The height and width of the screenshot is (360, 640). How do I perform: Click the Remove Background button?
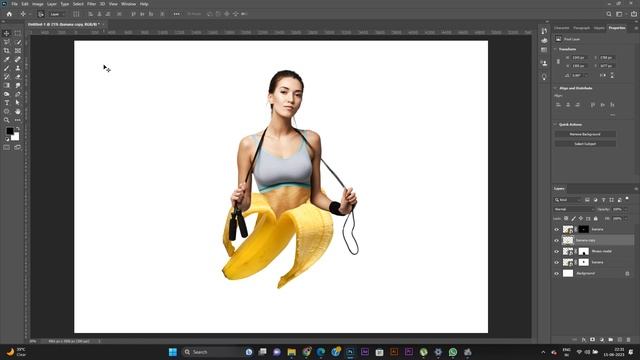tap(585, 134)
